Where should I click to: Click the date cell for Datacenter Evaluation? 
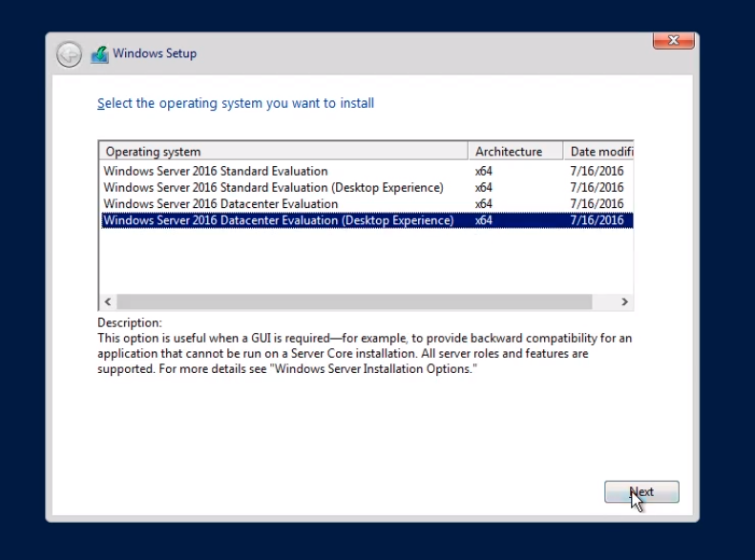pos(597,204)
